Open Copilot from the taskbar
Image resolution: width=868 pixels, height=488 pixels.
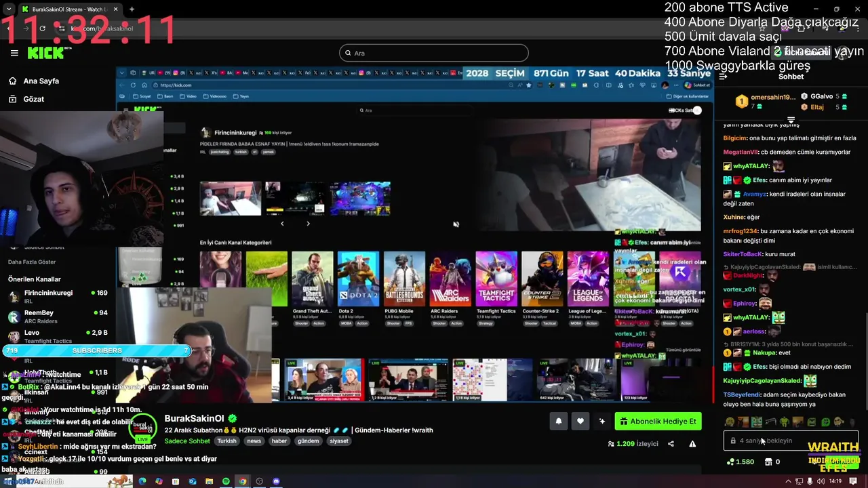coord(159,481)
